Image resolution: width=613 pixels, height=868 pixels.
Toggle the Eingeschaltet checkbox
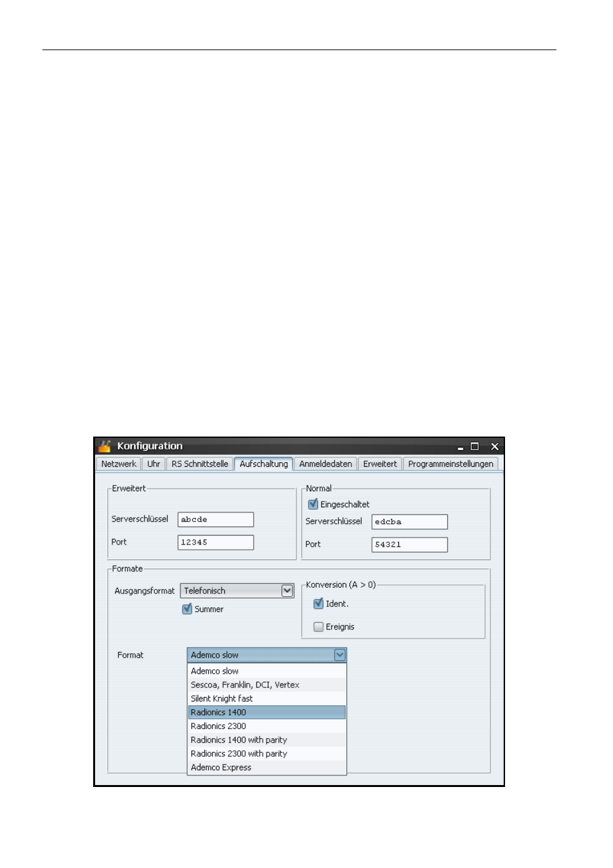click(313, 504)
